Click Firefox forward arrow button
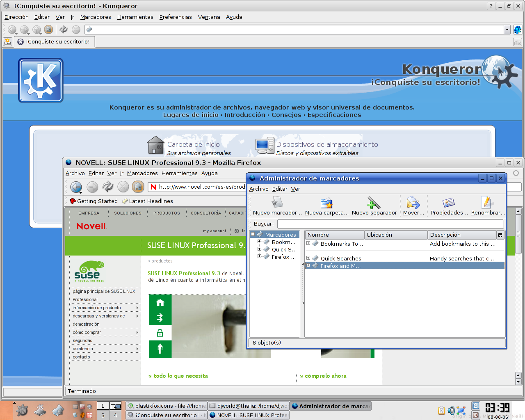Screen dimensions: 525x420 [x=93, y=187]
